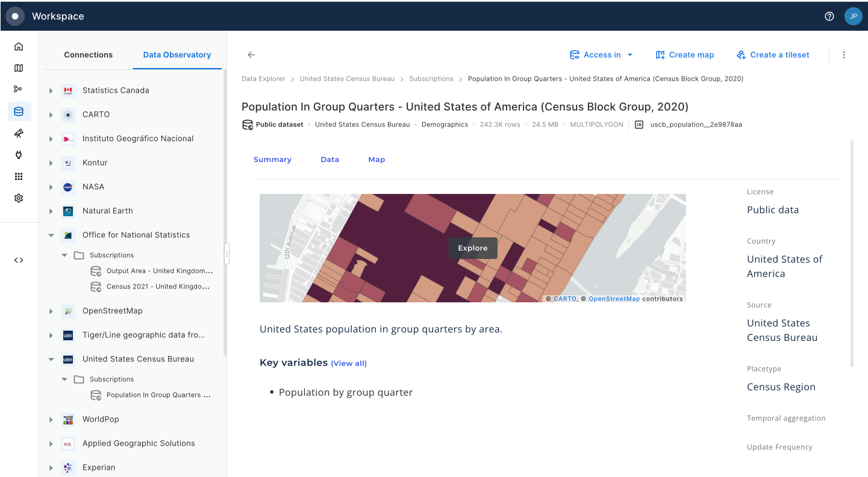Click the Statistics Canada provider logo

(x=68, y=90)
